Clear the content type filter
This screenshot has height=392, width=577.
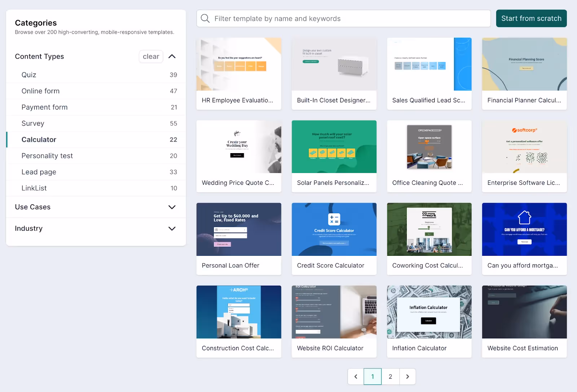(x=151, y=57)
